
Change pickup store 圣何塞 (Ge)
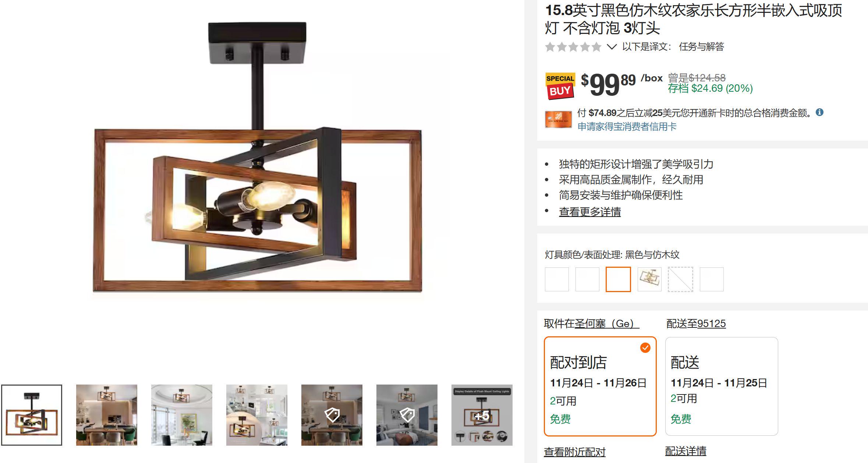(607, 324)
